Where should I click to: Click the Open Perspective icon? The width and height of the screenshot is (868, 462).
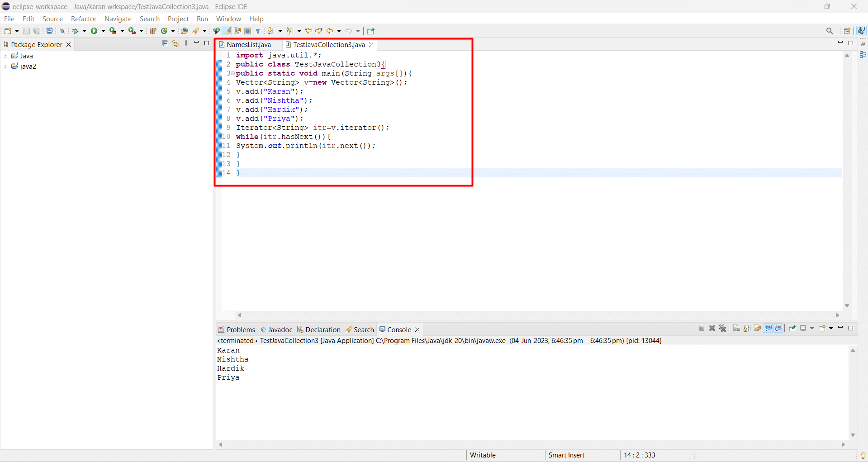847,31
